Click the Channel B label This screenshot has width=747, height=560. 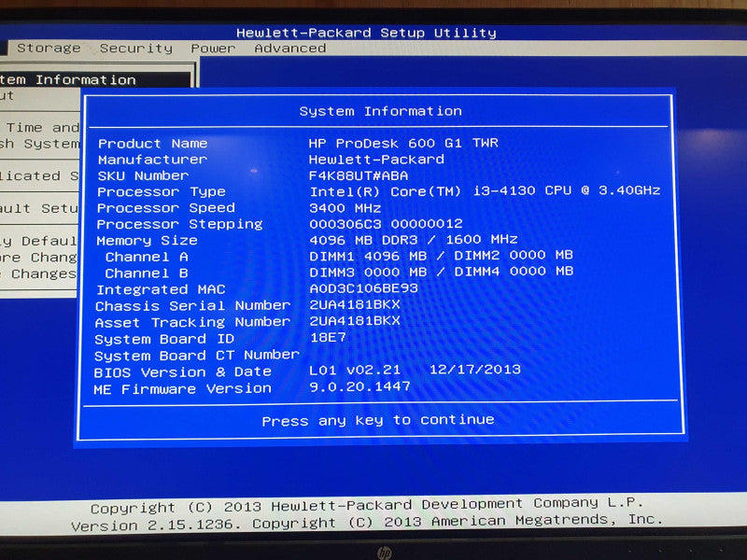coord(147,273)
